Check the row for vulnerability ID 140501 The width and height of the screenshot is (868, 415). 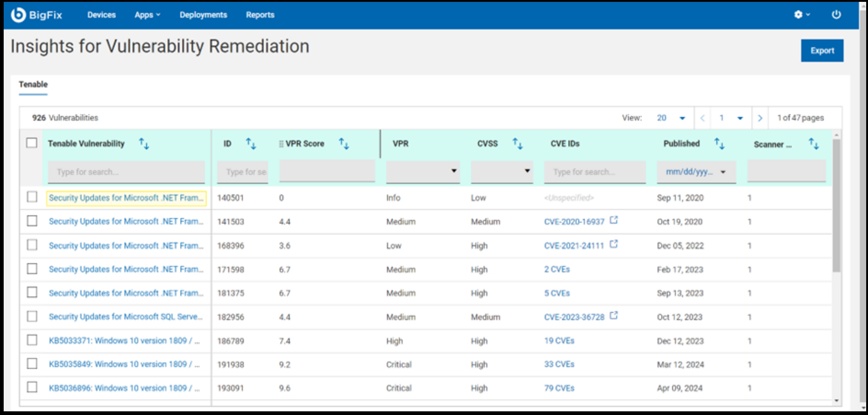32,198
